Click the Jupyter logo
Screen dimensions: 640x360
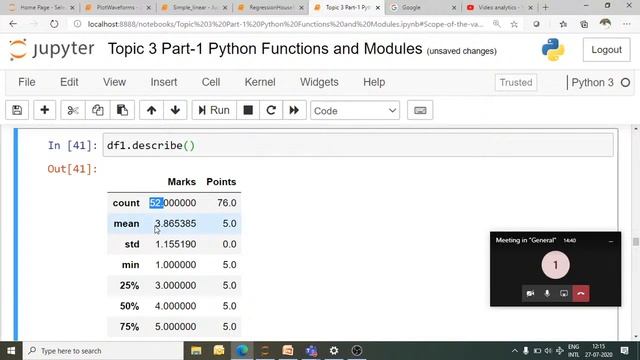coord(52,49)
